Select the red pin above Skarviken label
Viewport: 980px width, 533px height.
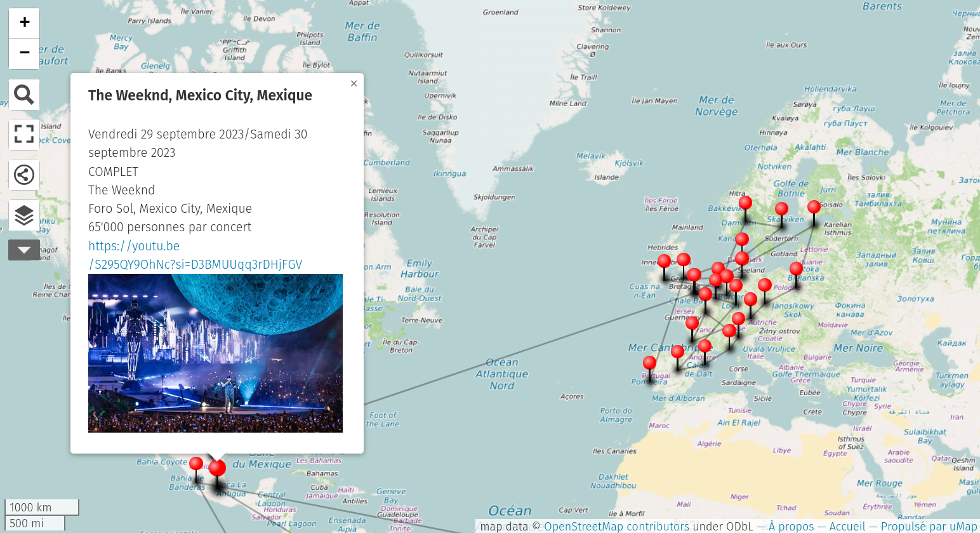click(x=782, y=210)
